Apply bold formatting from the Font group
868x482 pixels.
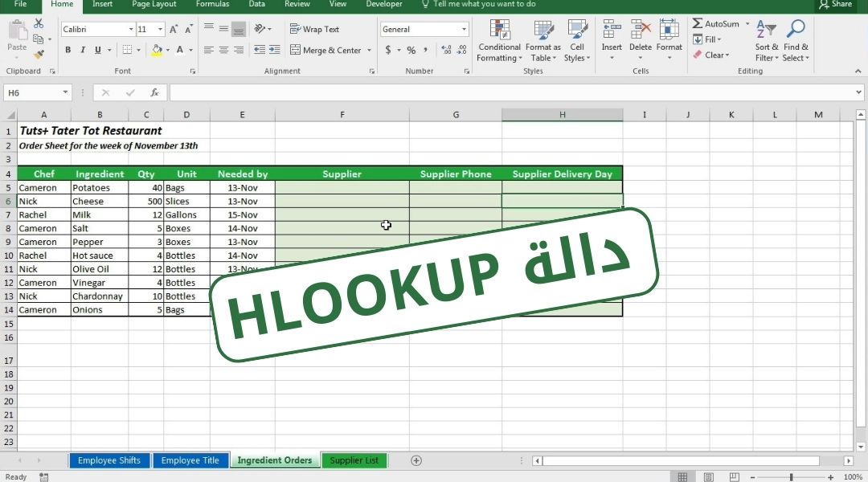pos(68,50)
